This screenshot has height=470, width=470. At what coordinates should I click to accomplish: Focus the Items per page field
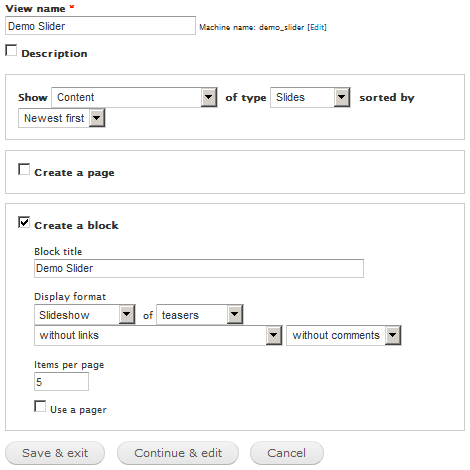click(x=61, y=382)
